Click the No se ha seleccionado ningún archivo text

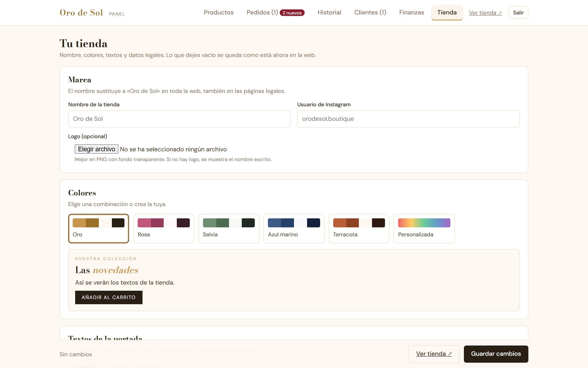[x=173, y=149]
